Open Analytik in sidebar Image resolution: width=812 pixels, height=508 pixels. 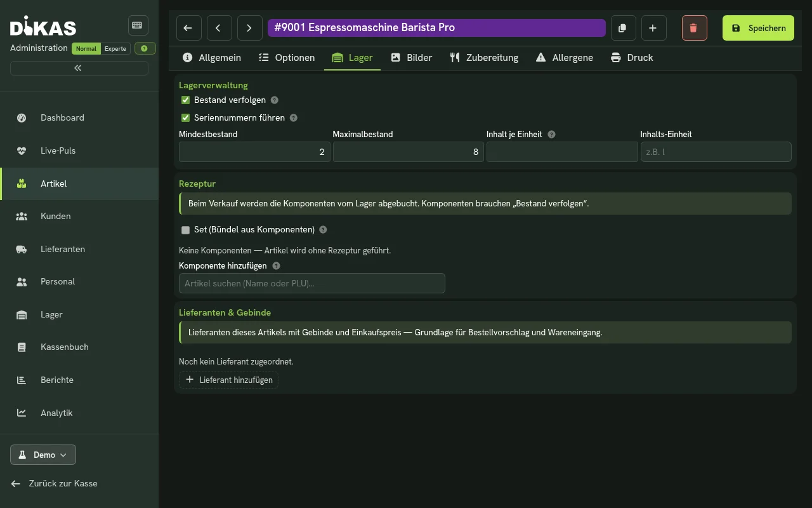point(79,413)
